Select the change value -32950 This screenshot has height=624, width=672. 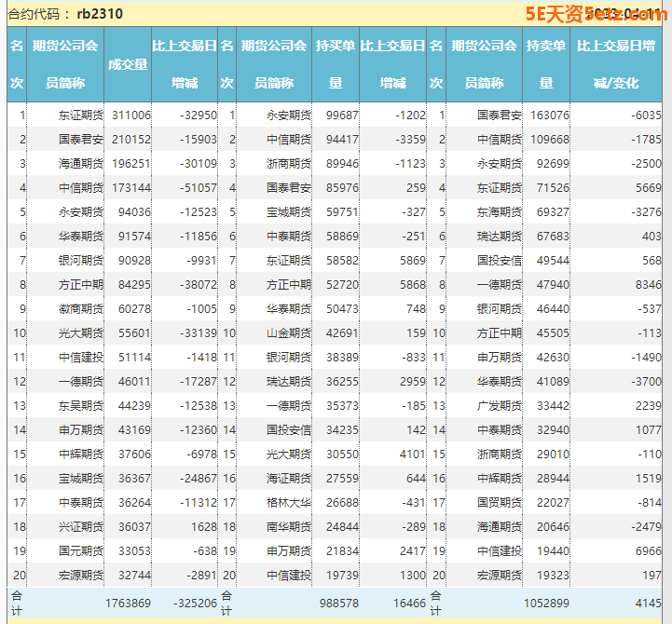(199, 115)
